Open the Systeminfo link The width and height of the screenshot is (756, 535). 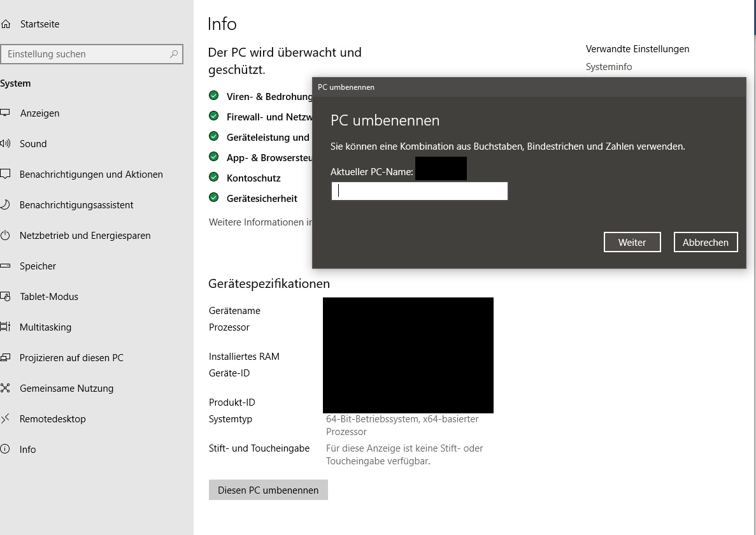[608, 67]
